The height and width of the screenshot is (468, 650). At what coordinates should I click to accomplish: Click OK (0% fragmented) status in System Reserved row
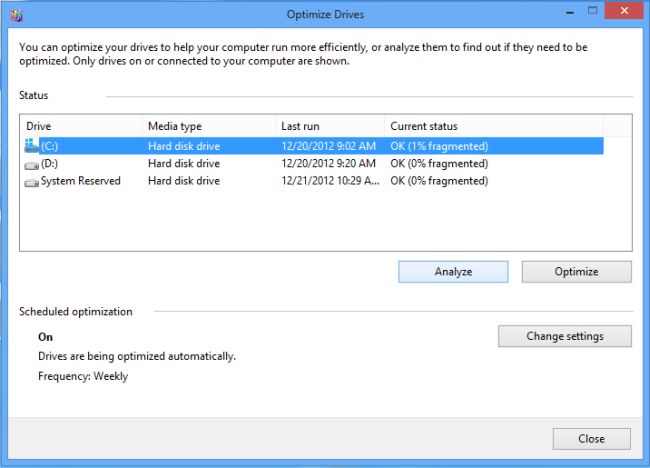pos(439,181)
